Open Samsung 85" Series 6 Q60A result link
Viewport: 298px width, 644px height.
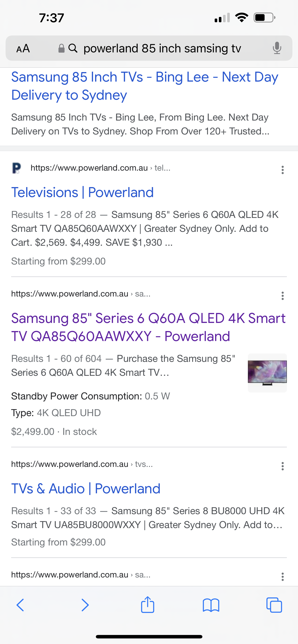(x=148, y=327)
